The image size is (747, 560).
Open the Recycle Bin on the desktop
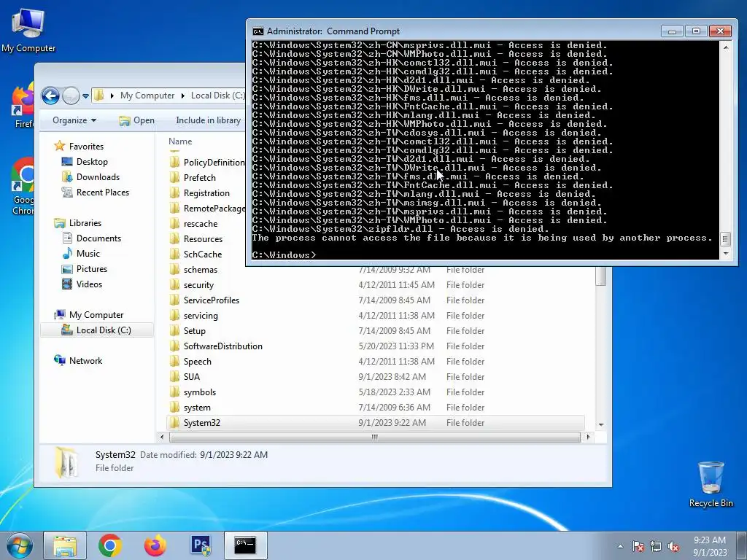(x=711, y=484)
